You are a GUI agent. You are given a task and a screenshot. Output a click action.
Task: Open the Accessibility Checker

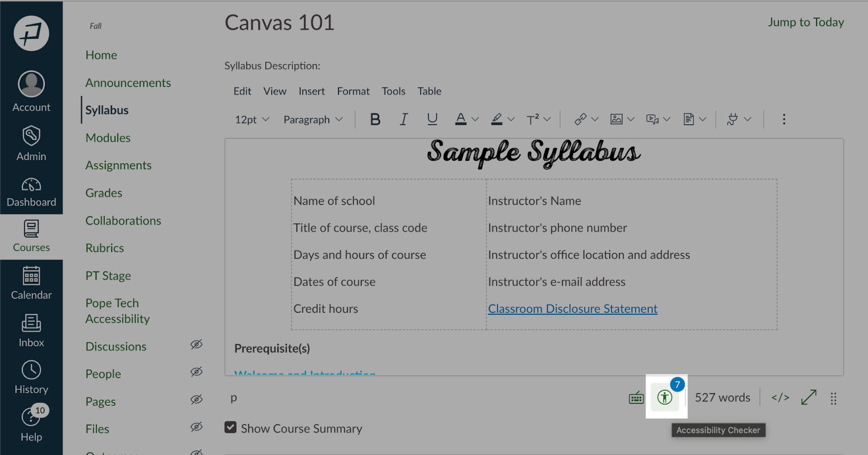(665, 397)
